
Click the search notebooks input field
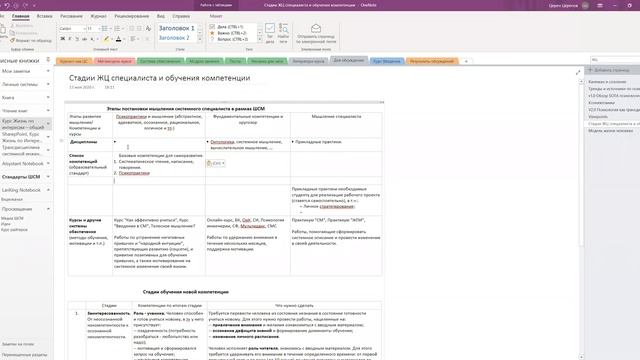tap(616, 60)
